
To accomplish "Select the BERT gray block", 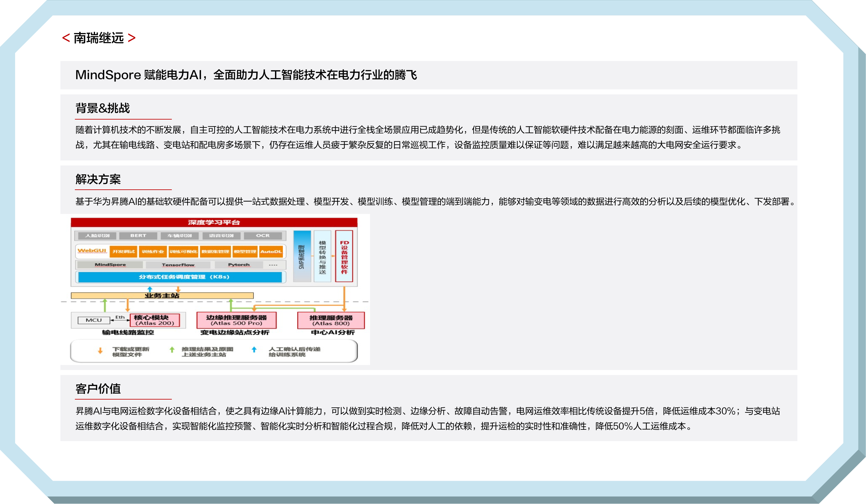I will pyautogui.click(x=138, y=236).
